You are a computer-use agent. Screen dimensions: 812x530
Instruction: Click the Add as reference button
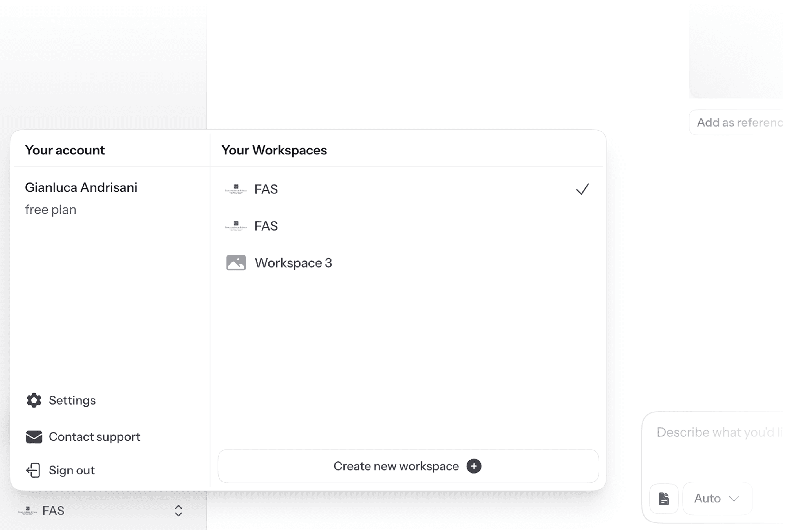tap(736, 122)
